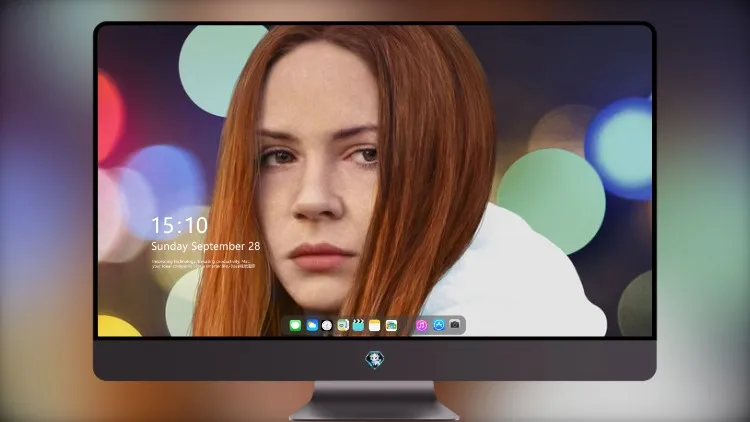Click the empty dock gap before the music icon
Screen dimensions: 750x422
tap(407, 325)
